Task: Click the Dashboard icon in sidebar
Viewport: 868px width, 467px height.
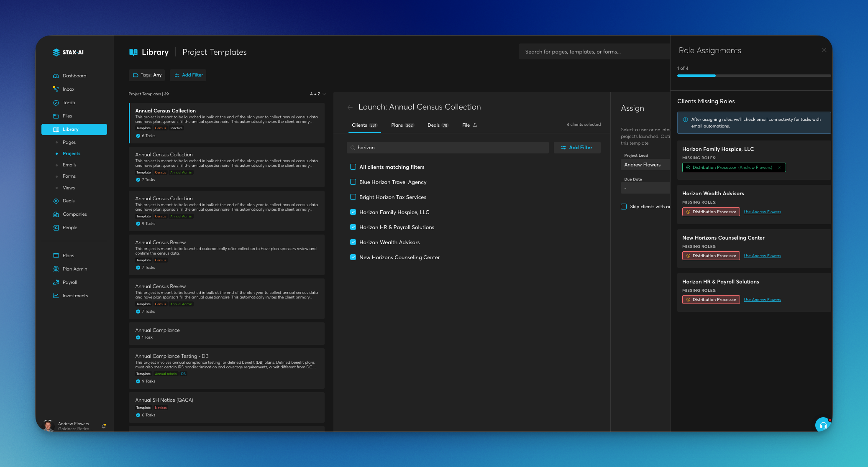Action: click(x=56, y=76)
